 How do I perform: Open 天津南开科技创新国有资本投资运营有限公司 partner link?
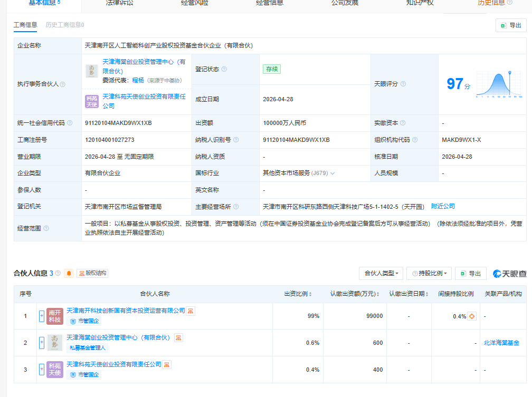[x=126, y=311]
